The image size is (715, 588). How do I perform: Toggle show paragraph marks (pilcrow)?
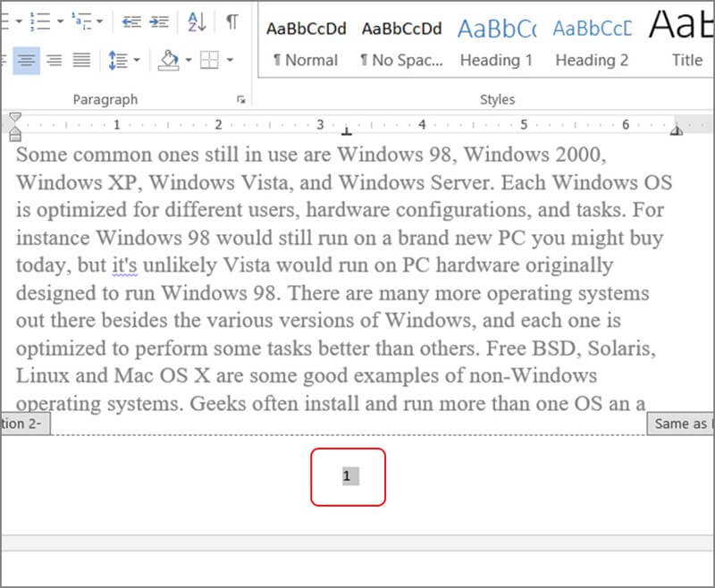231,21
